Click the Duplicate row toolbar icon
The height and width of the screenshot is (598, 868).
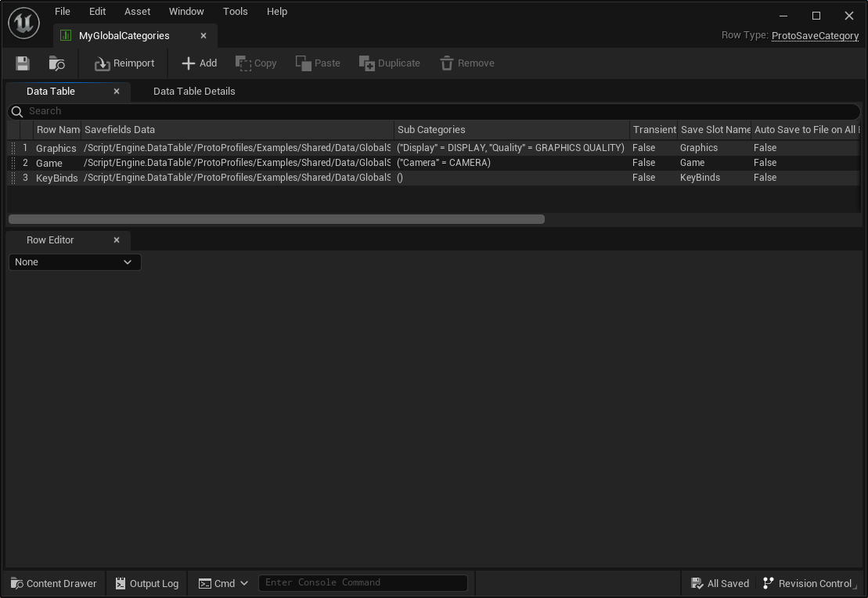tap(367, 63)
